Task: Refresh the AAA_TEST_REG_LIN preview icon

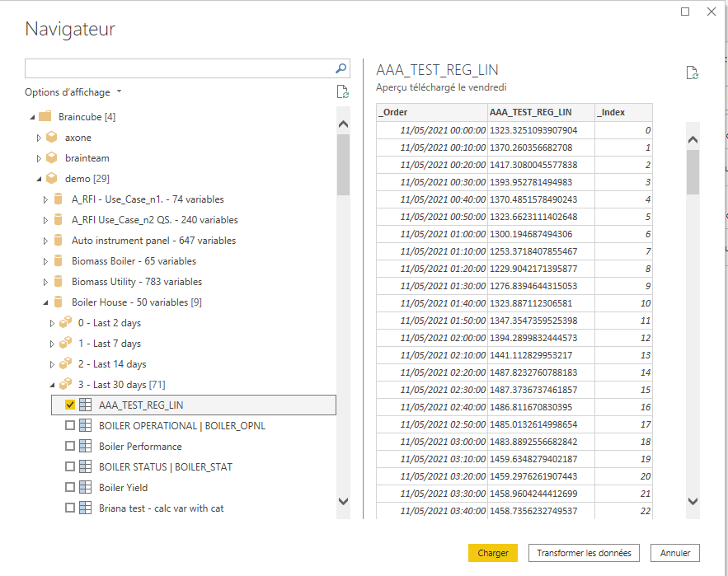Action: (692, 73)
